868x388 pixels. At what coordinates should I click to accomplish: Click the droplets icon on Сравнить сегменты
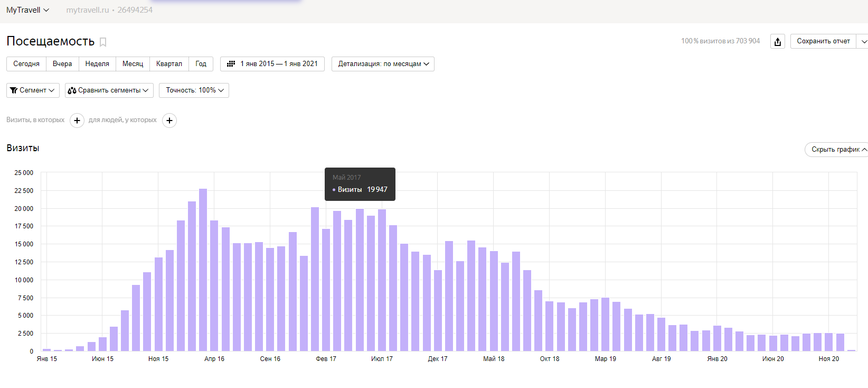pos(72,90)
